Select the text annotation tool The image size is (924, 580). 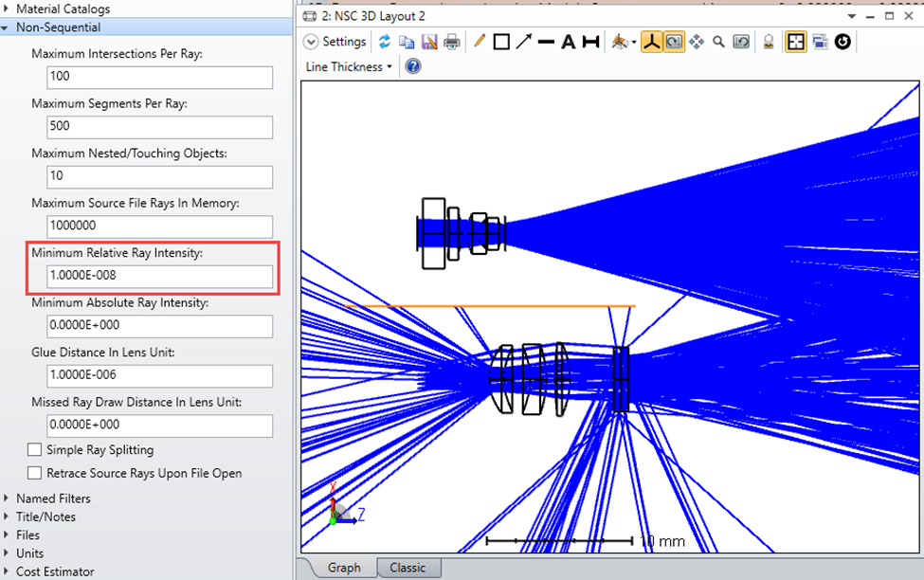[x=567, y=41]
